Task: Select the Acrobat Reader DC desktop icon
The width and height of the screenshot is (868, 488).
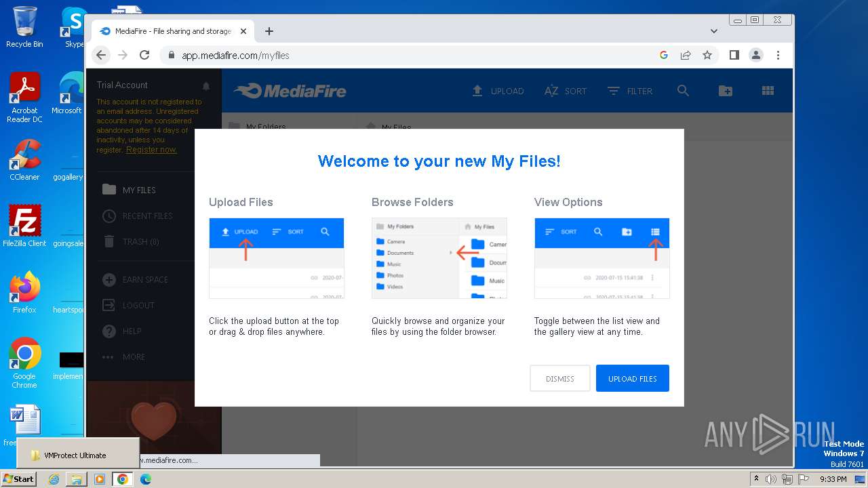Action: [24, 98]
